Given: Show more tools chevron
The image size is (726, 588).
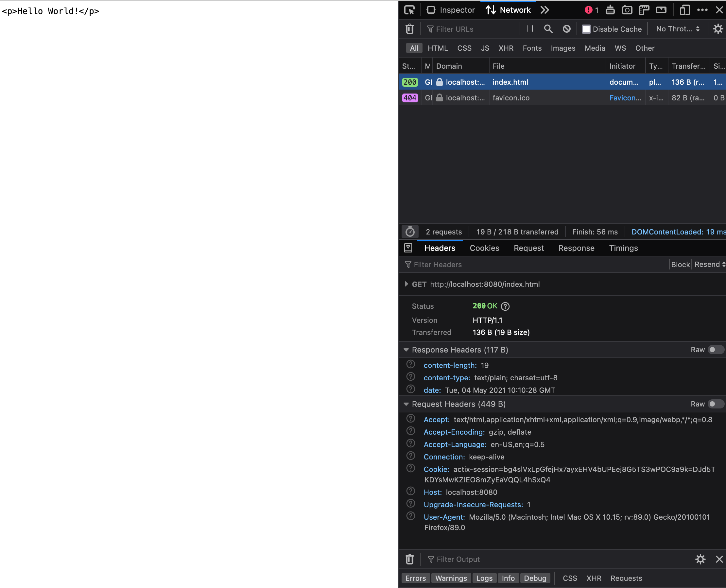Looking at the screenshot, I should pyautogui.click(x=544, y=10).
